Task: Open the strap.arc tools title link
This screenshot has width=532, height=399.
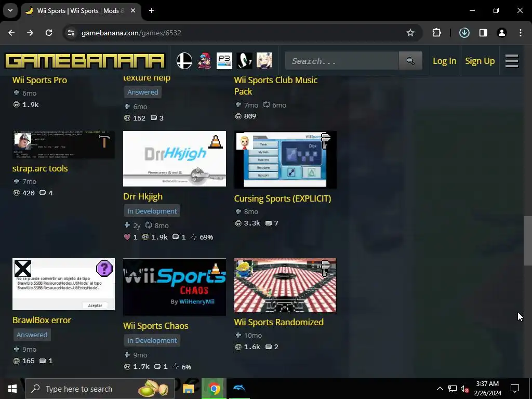Action: 40,168
